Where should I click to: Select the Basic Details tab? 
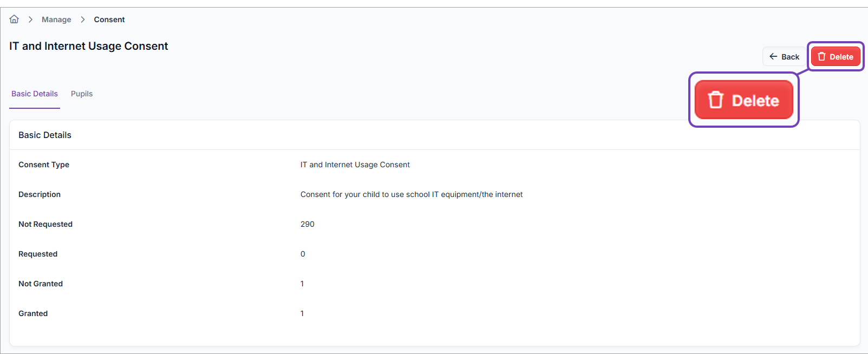[x=35, y=94]
